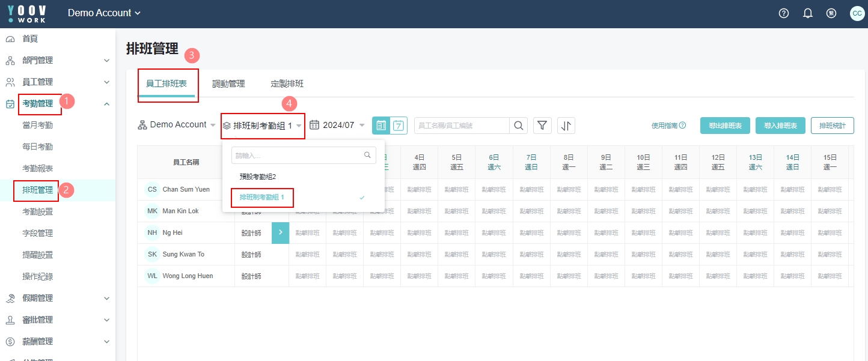Switch to the monthly calendar view icon

pos(381,125)
